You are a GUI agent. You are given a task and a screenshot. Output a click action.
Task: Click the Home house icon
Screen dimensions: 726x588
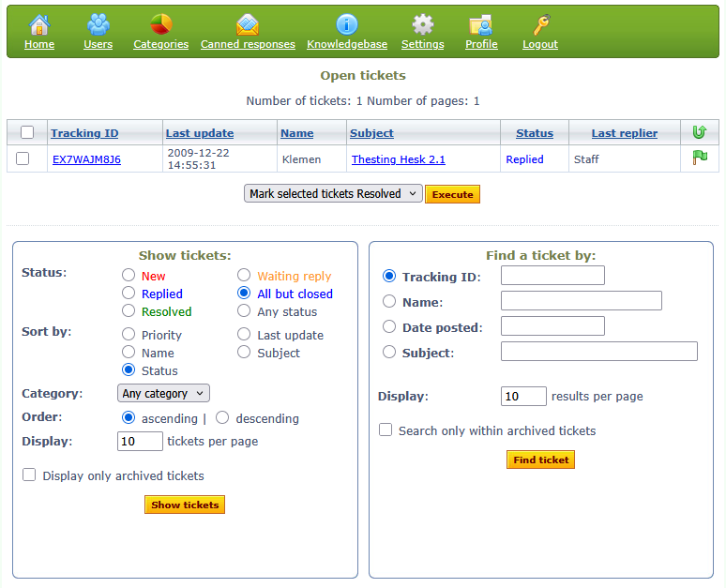39,24
